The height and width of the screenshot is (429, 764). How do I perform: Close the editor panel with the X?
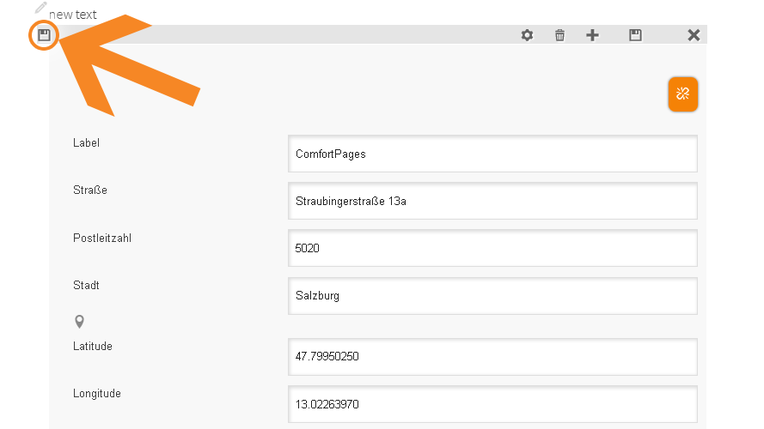694,35
